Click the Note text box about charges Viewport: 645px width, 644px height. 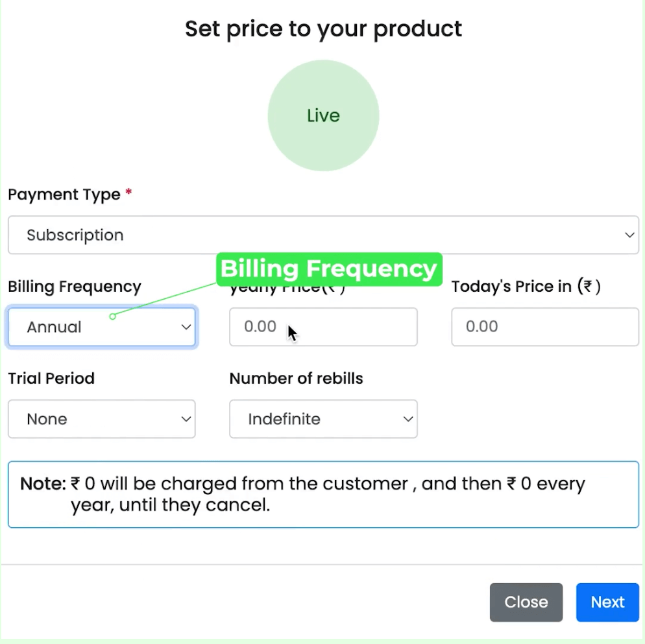[x=322, y=494]
